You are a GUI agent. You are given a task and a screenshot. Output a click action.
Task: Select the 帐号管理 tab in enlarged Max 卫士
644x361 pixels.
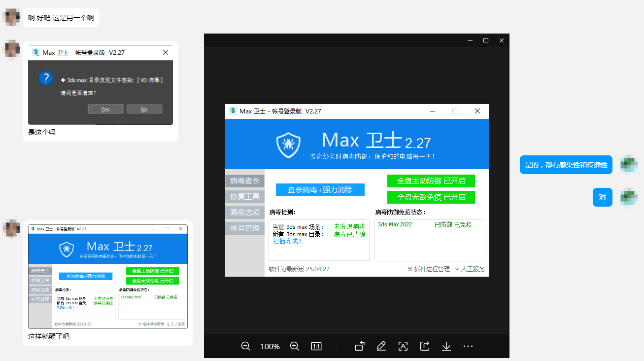click(x=245, y=228)
